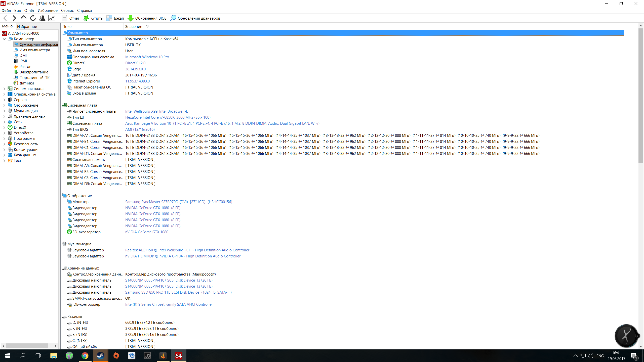The image size is (644, 362).
Task: Expand the Системная плата tree node
Action: 4,89
